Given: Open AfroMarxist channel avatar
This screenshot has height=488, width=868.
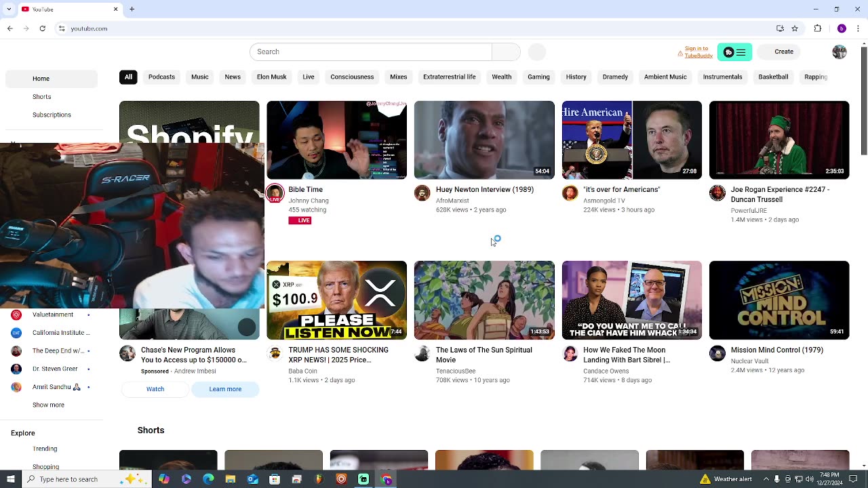Looking at the screenshot, I should coord(422,193).
